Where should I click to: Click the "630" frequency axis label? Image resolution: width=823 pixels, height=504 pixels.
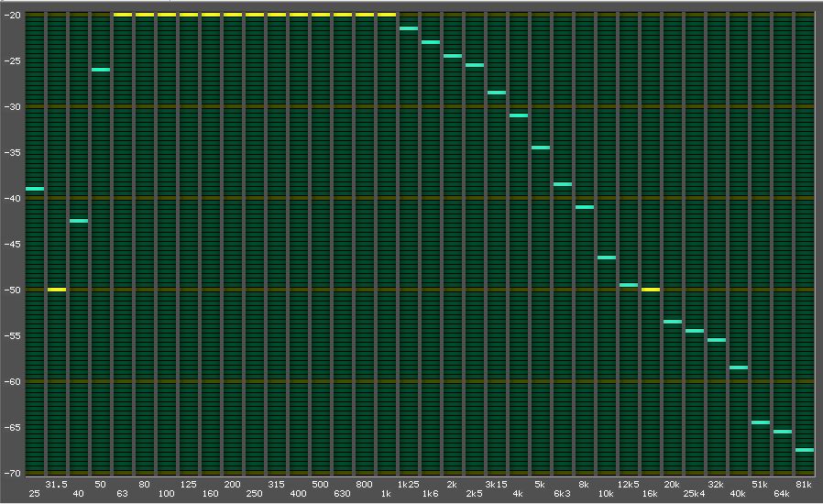342,494
